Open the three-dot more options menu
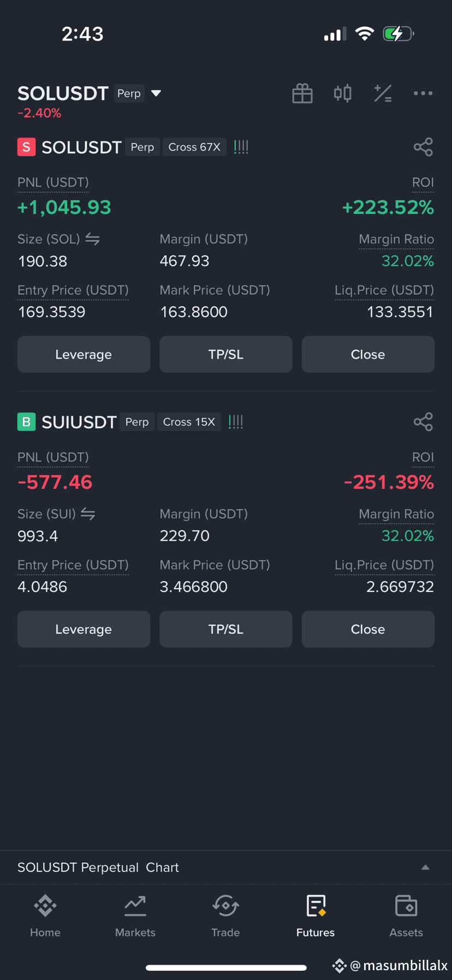The height and width of the screenshot is (980, 452). click(x=423, y=93)
